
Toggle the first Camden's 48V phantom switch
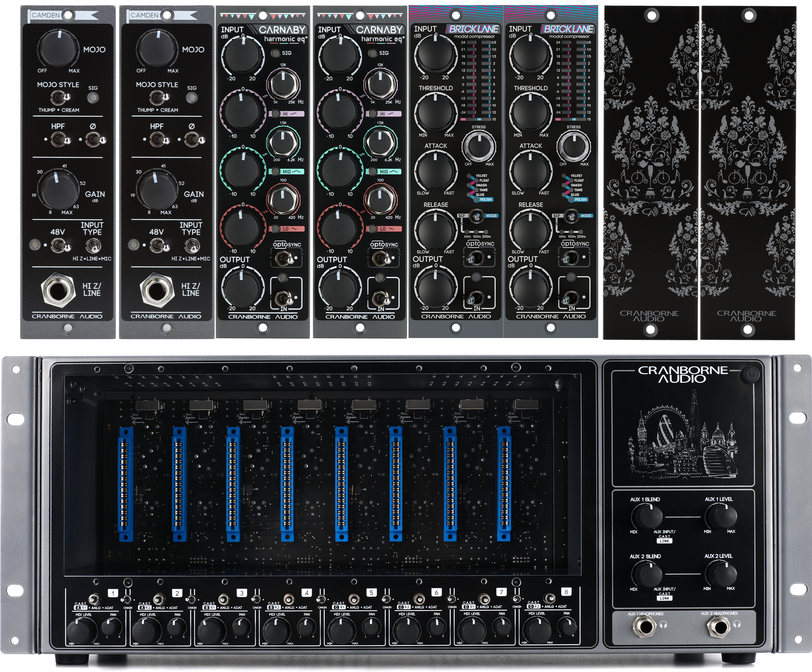point(61,245)
